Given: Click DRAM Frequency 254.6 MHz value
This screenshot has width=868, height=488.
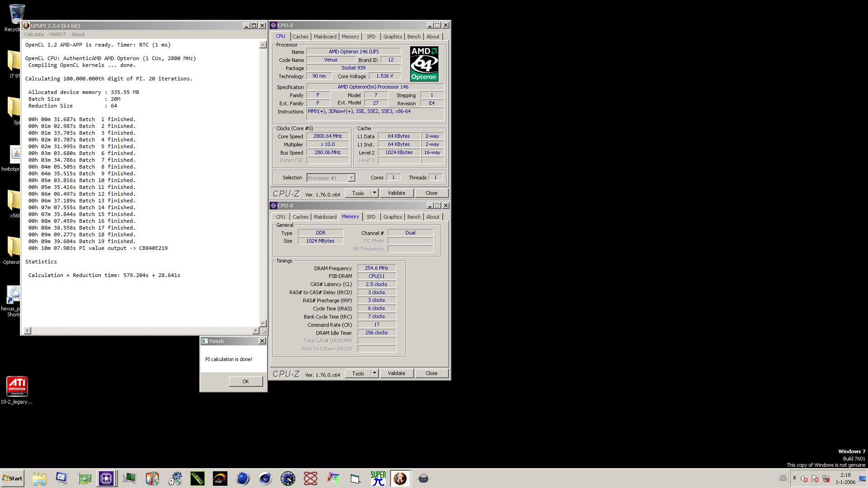Looking at the screenshot, I should (x=377, y=268).
